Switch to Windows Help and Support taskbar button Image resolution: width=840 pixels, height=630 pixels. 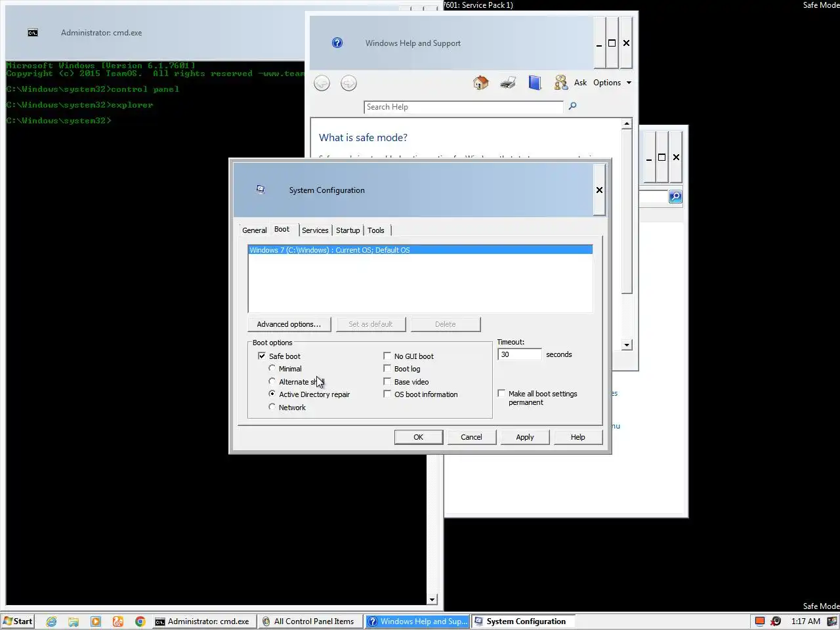417,621
